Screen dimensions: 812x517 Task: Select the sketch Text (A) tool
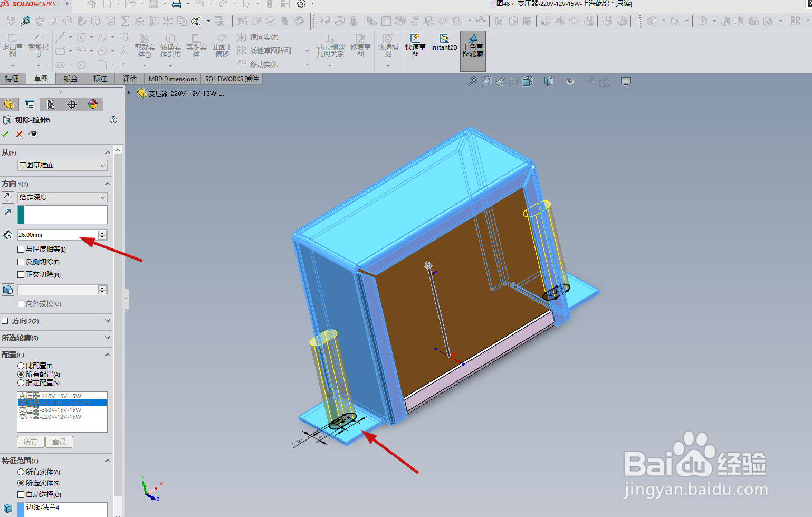pos(123,51)
